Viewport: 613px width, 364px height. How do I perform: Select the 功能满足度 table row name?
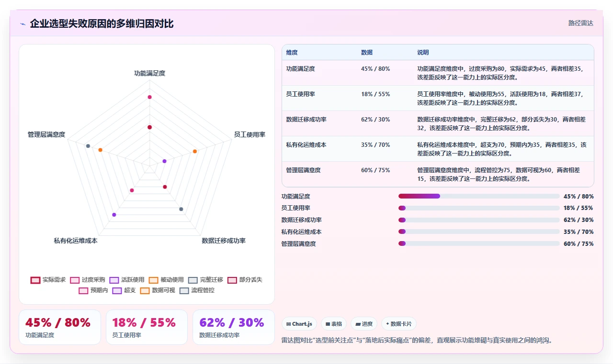(x=301, y=69)
